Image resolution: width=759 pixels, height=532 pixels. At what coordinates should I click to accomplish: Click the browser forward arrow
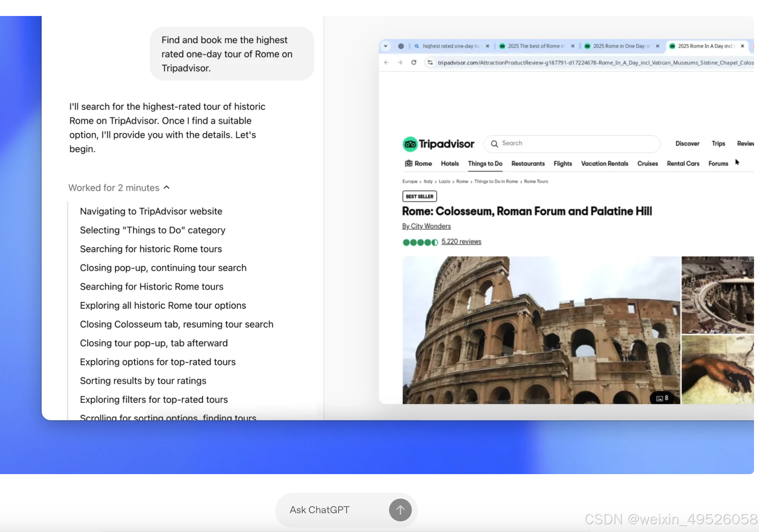(400, 63)
